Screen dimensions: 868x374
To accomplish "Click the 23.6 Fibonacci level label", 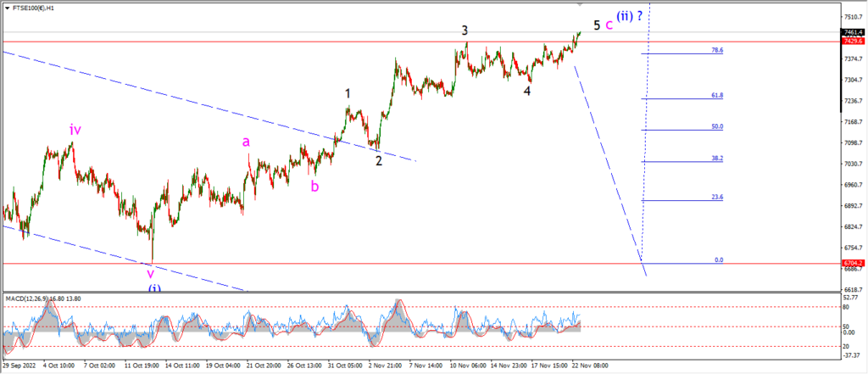I will (717, 197).
